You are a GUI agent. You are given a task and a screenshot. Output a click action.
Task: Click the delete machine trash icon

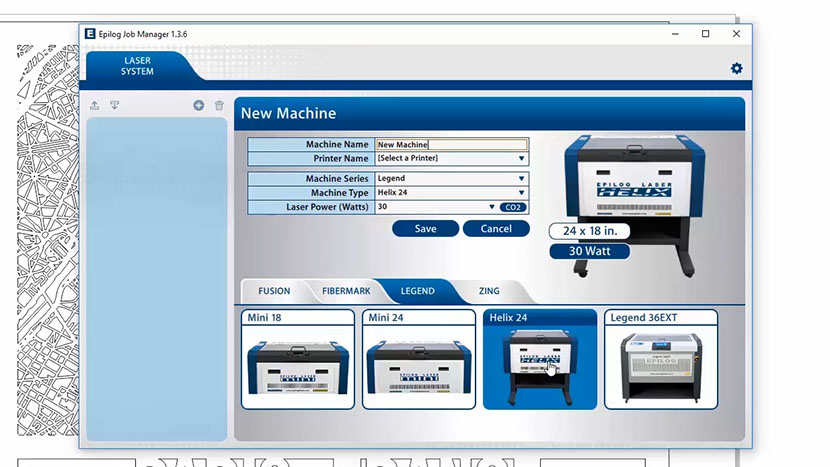(x=219, y=105)
